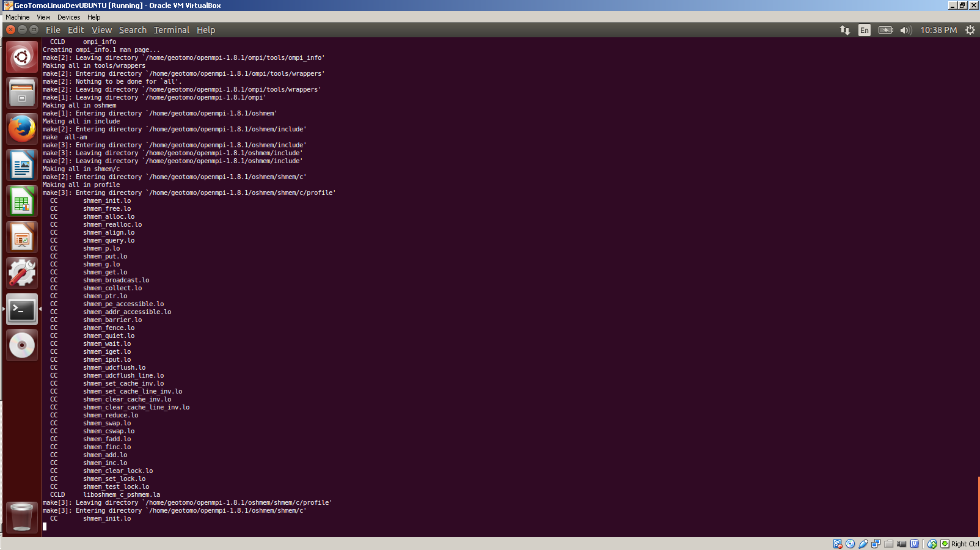Click the 'shmem_cswap.lo' output line
This screenshot has width=980, height=550.
coord(109,431)
